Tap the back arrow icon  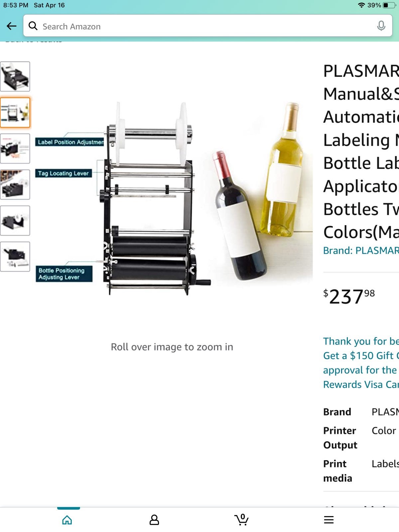coord(11,26)
